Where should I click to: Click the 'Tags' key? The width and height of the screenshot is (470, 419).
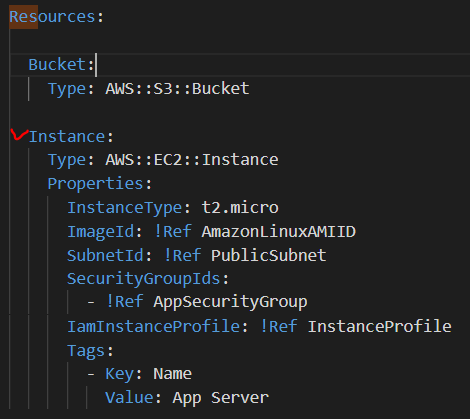(x=86, y=350)
